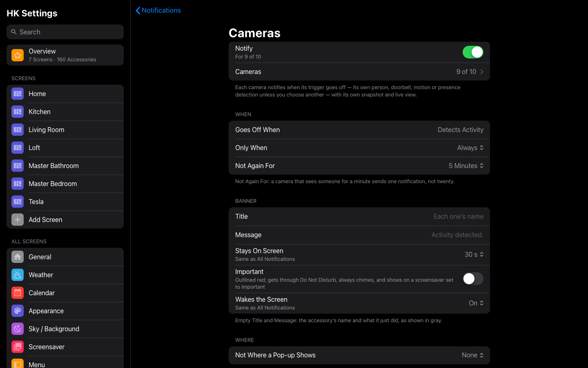
Task: Go back to Notifications
Action: tap(158, 10)
